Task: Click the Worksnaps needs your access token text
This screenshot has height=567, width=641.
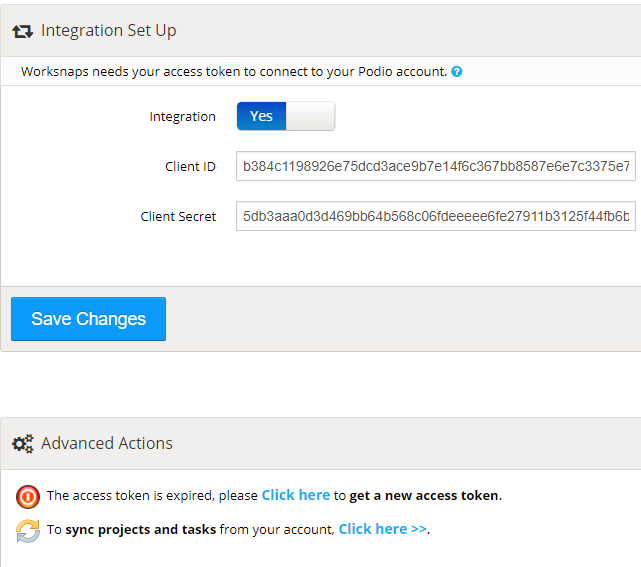Action: [x=234, y=72]
